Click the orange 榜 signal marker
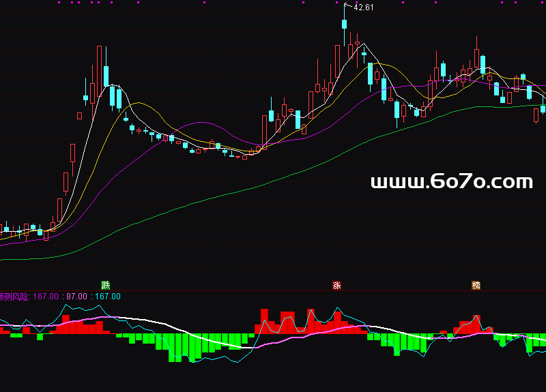Screen dimensions: 546x392 476,285
